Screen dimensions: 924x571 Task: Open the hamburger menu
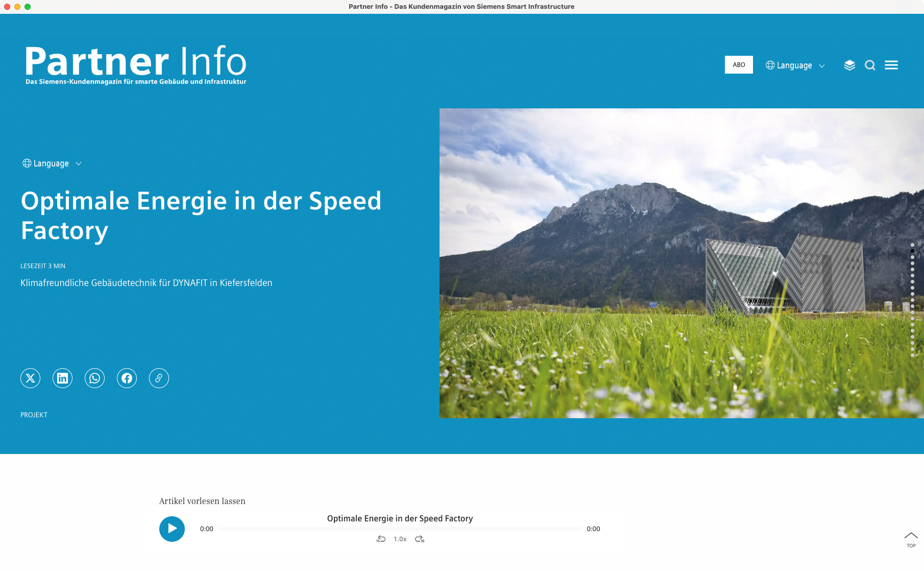[x=891, y=65]
